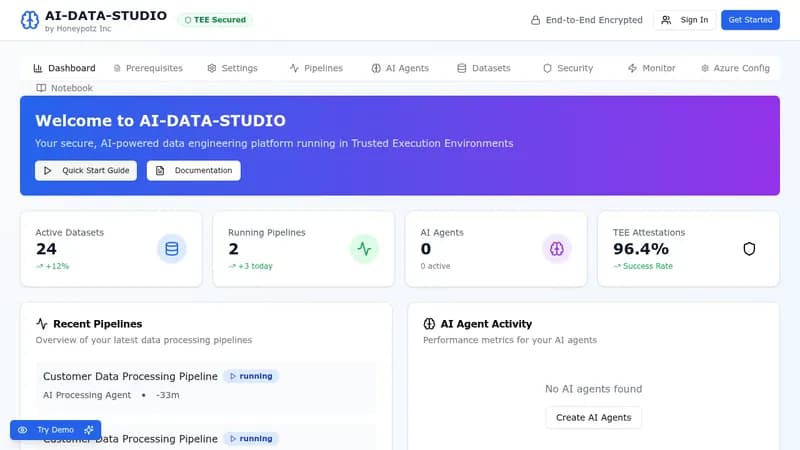Click the TEE Secured badge
Viewport: 800px width, 450px height.
pos(215,20)
